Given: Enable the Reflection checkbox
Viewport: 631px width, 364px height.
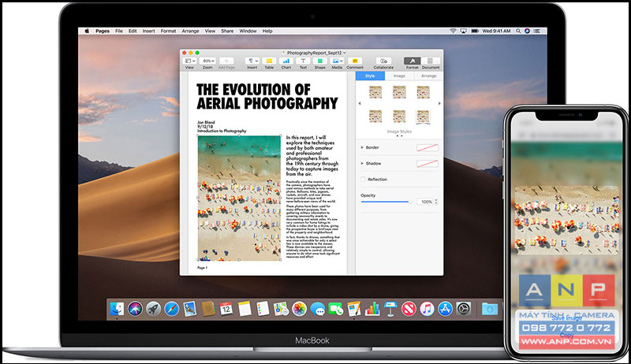Looking at the screenshot, I should pos(363,180).
